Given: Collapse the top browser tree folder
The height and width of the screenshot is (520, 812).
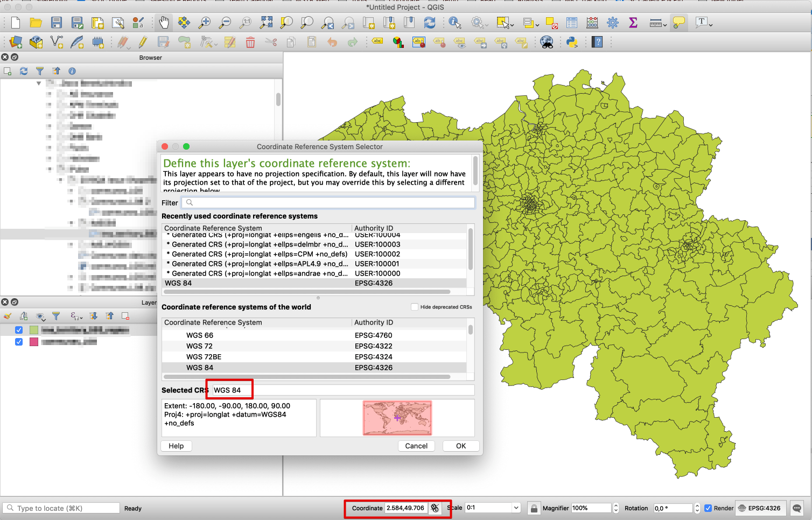Looking at the screenshot, I should 39,83.
